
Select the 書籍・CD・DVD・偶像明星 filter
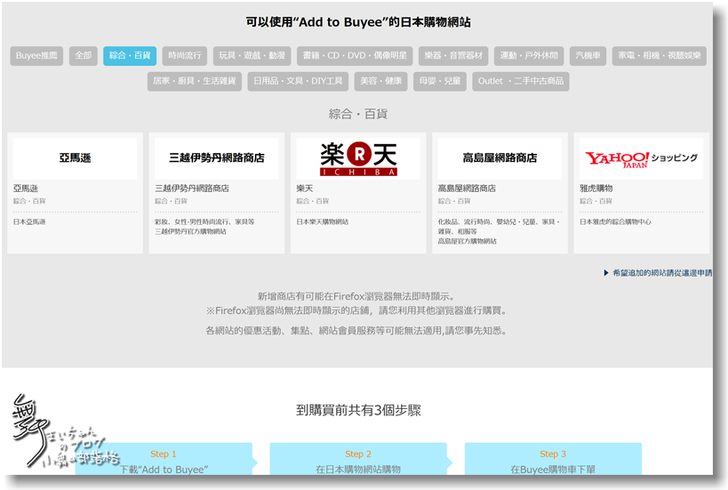(x=355, y=56)
